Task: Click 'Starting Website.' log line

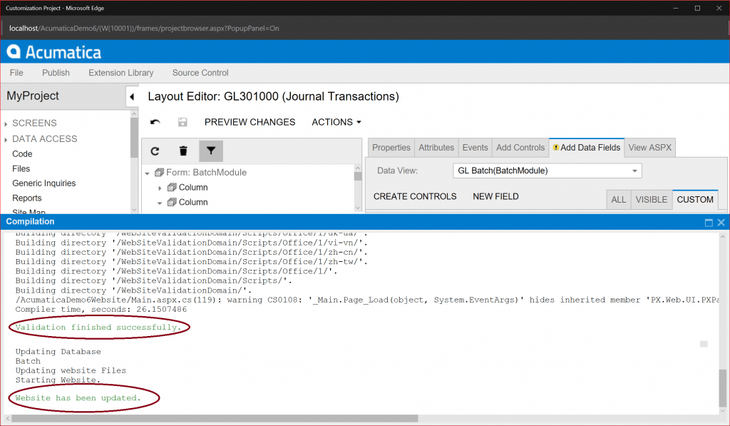Action: [58, 380]
